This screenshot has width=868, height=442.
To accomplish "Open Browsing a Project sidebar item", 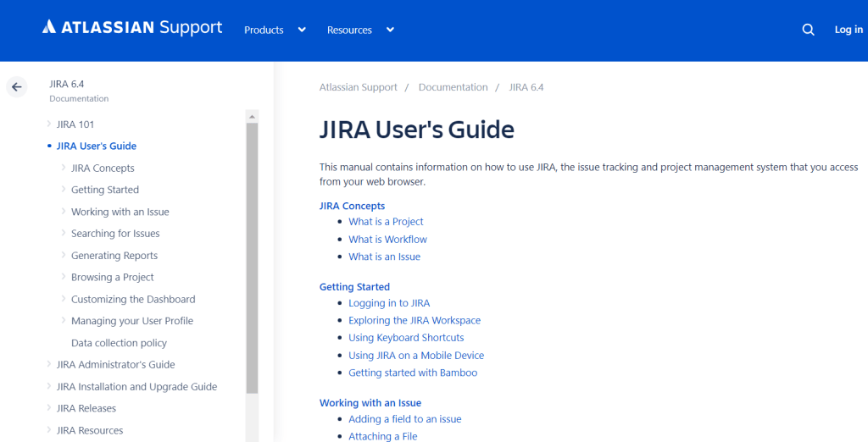I will [113, 277].
